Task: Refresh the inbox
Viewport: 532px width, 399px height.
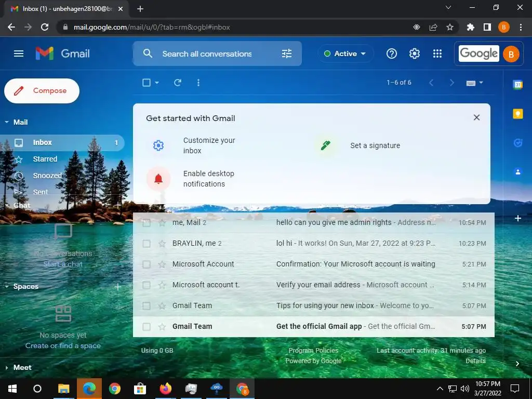Action: click(178, 83)
